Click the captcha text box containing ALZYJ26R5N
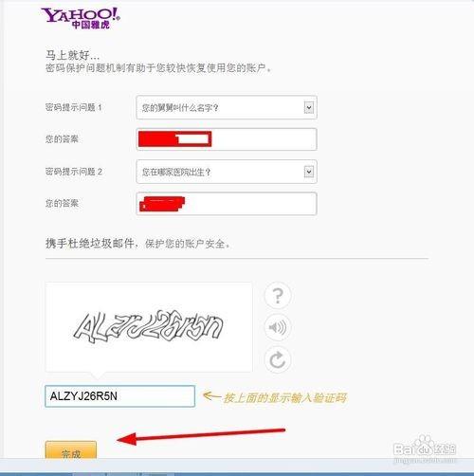 pos(119,396)
